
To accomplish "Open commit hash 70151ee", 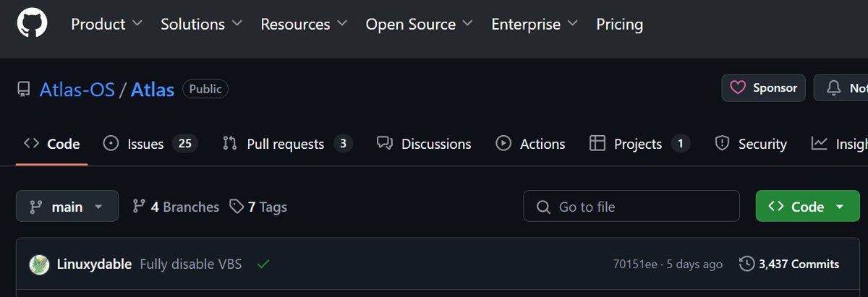I will click(635, 264).
